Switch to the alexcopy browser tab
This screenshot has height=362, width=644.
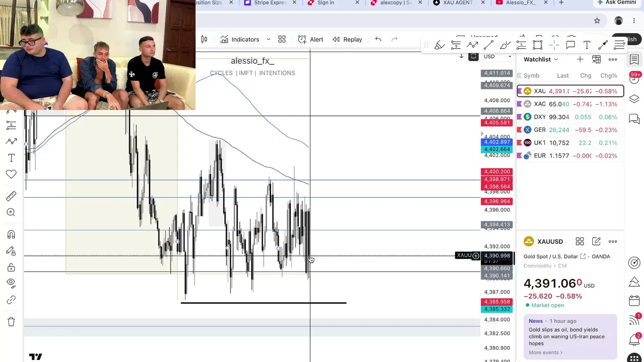click(x=396, y=3)
